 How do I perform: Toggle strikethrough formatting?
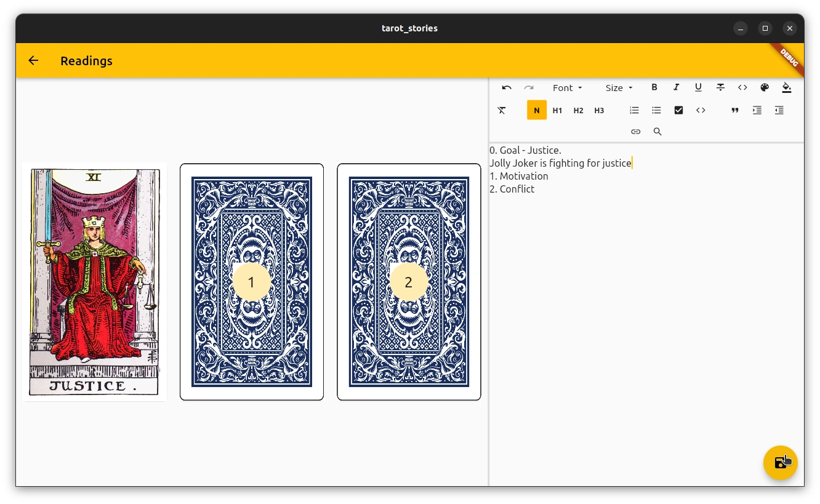click(x=720, y=87)
